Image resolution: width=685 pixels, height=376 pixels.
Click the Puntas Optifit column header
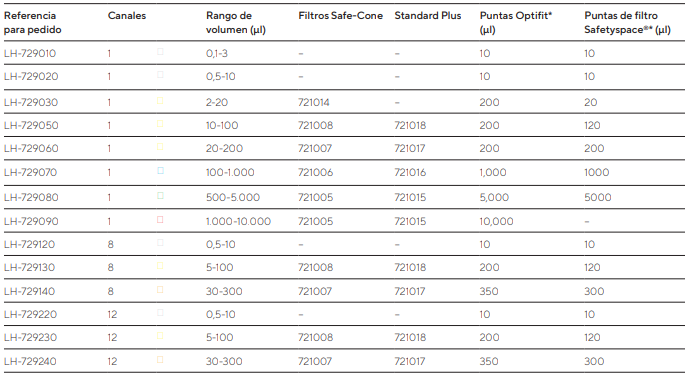click(x=515, y=23)
